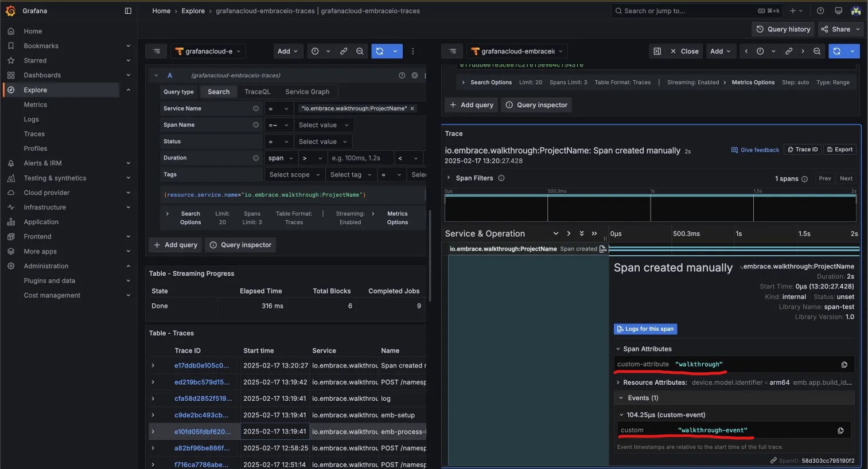
Task: Open left pane refresh interval dropdown arrow
Action: [395, 51]
